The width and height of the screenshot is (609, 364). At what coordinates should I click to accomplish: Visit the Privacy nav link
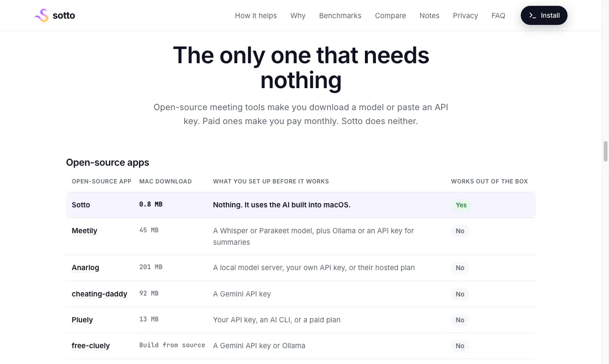pos(465,15)
